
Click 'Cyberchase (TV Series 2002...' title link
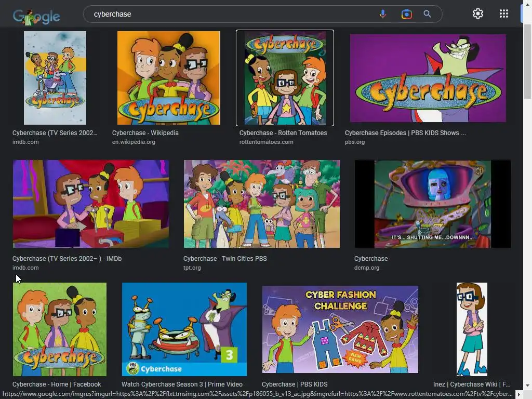coord(55,132)
